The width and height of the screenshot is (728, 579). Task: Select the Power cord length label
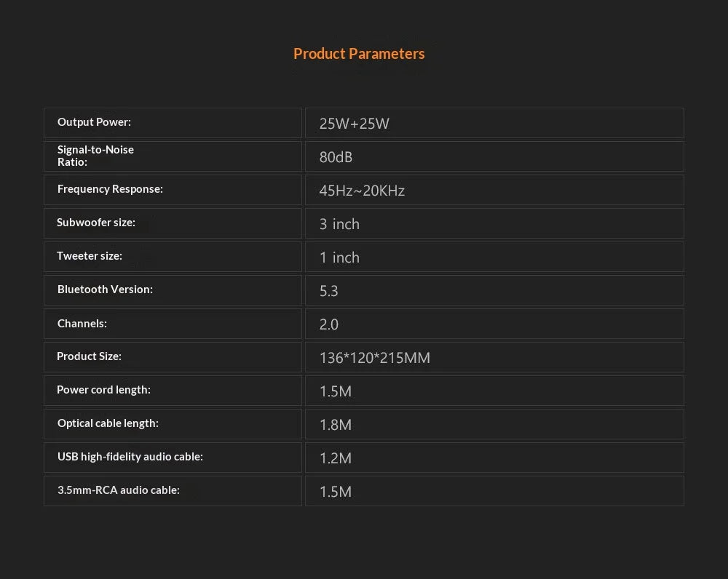(x=103, y=390)
